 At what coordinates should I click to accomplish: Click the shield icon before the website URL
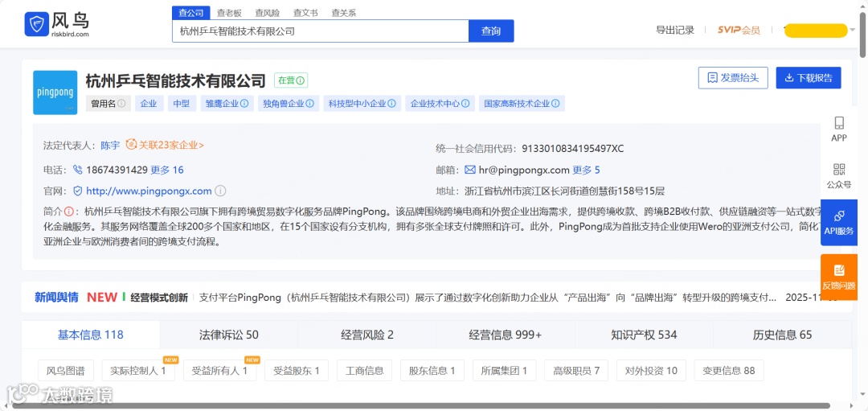[77, 191]
